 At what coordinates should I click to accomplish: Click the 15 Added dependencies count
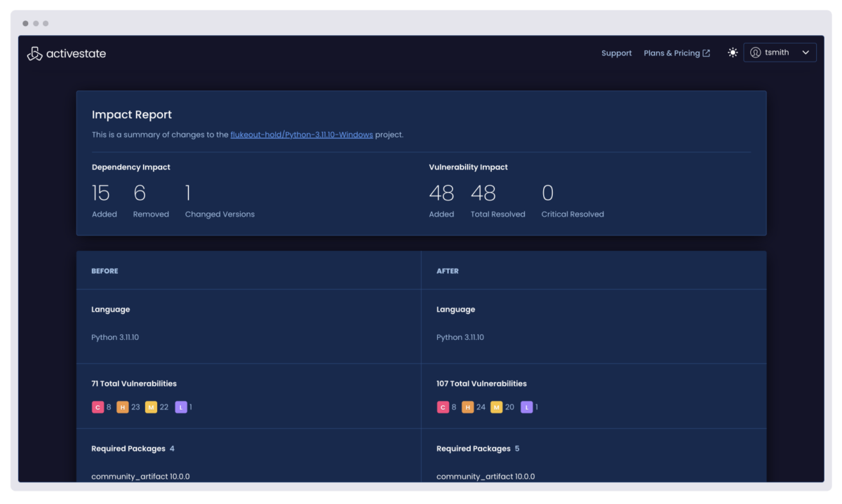(101, 193)
